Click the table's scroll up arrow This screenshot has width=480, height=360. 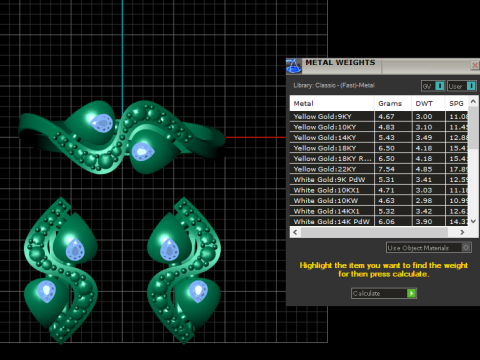(x=473, y=101)
